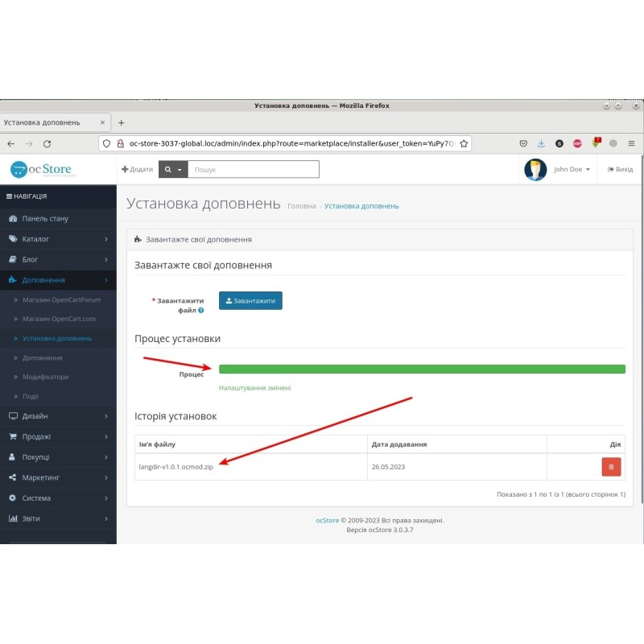Open a new browser tab
The height and width of the screenshot is (644, 644).
(x=122, y=122)
